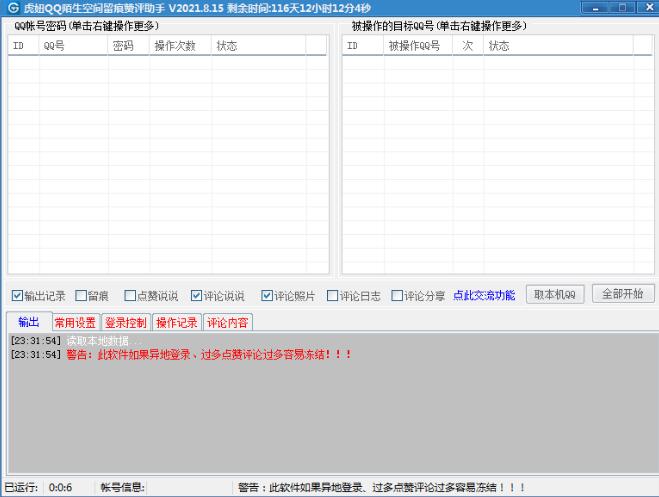Click the 被操作的目标QQ号 group label
The height and width of the screenshot is (497, 659).
[439, 26]
